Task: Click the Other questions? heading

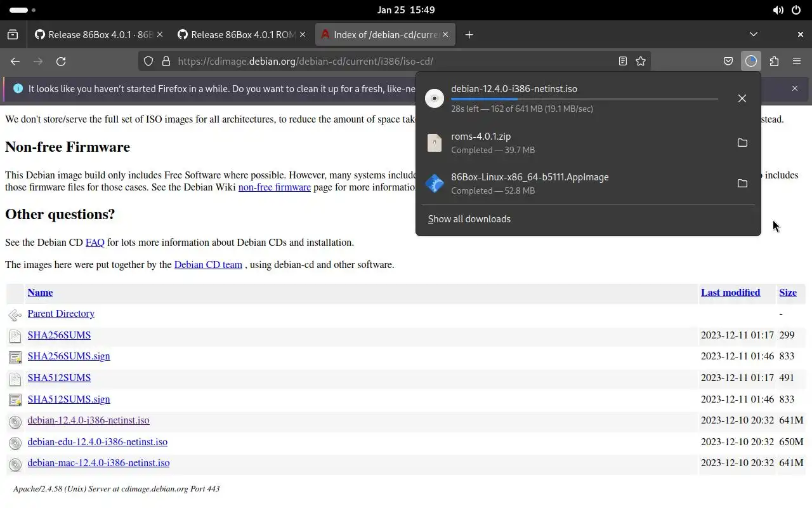Action: tap(60, 214)
